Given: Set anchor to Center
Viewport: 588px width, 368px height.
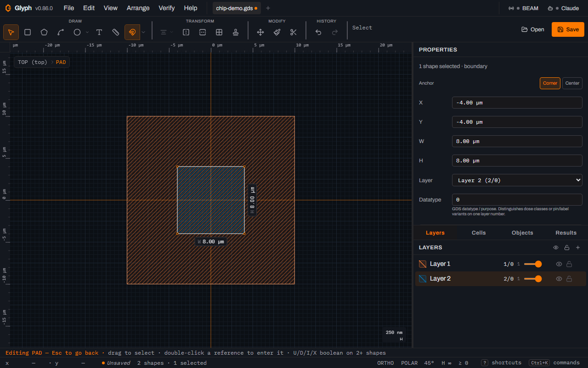Looking at the screenshot, I should 572,83.
